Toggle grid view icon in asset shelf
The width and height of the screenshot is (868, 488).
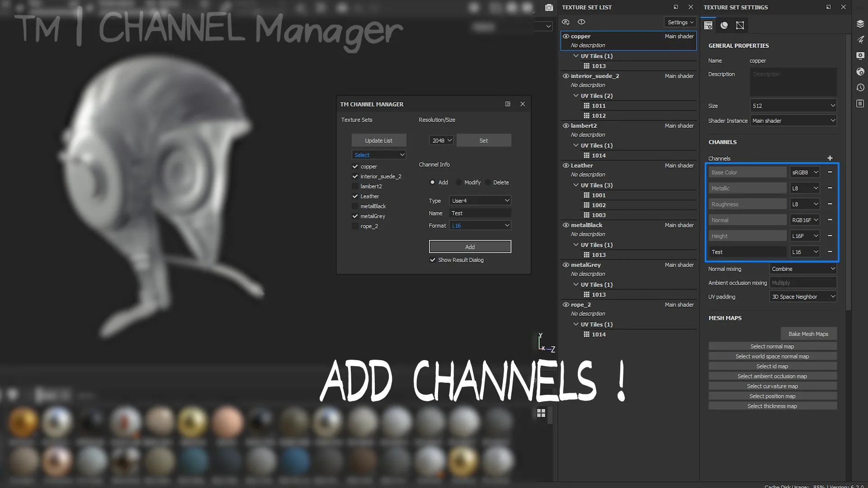pos(541,413)
